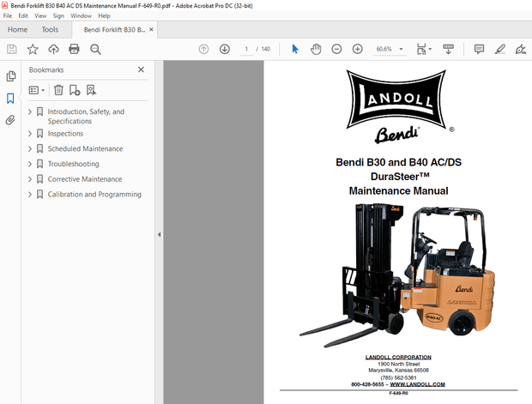Jump to Scheduled Maintenance bookmark
This screenshot has height=404, width=532.
point(85,148)
